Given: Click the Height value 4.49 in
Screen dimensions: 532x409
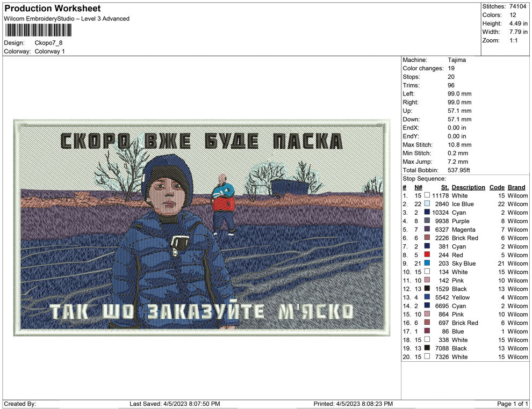Looking at the screenshot, I should (518, 24).
